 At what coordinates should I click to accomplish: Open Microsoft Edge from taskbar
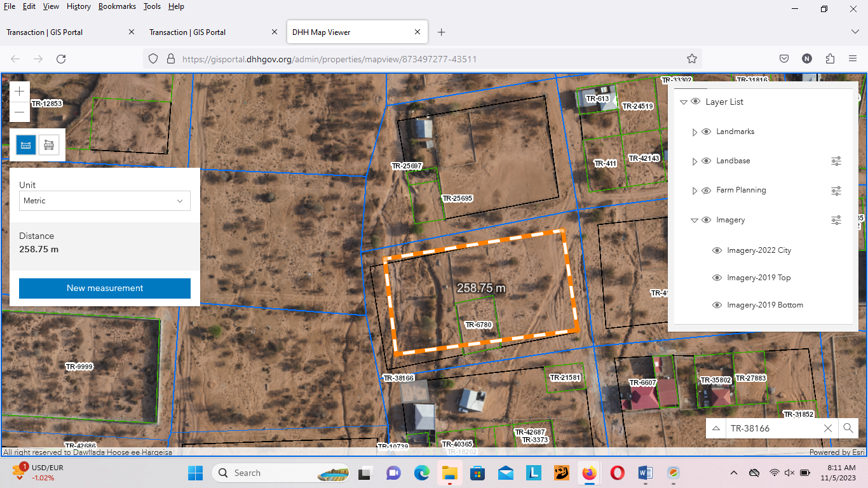[422, 473]
